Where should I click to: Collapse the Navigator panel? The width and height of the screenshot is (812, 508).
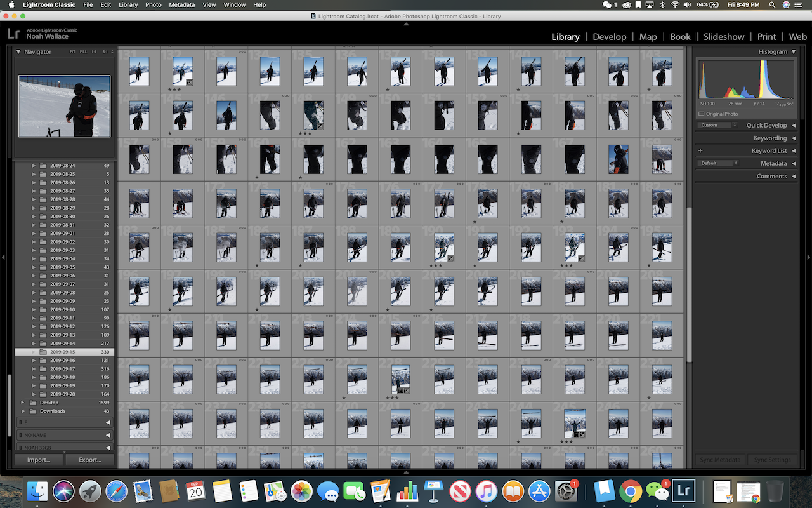(18, 51)
